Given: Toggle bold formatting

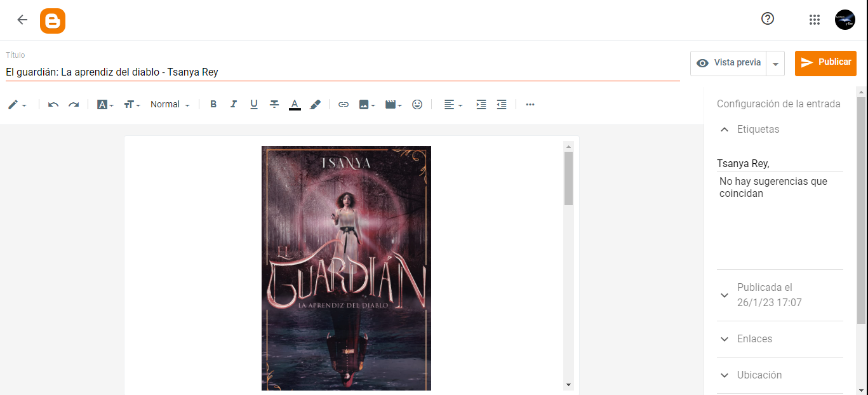Looking at the screenshot, I should click(213, 105).
